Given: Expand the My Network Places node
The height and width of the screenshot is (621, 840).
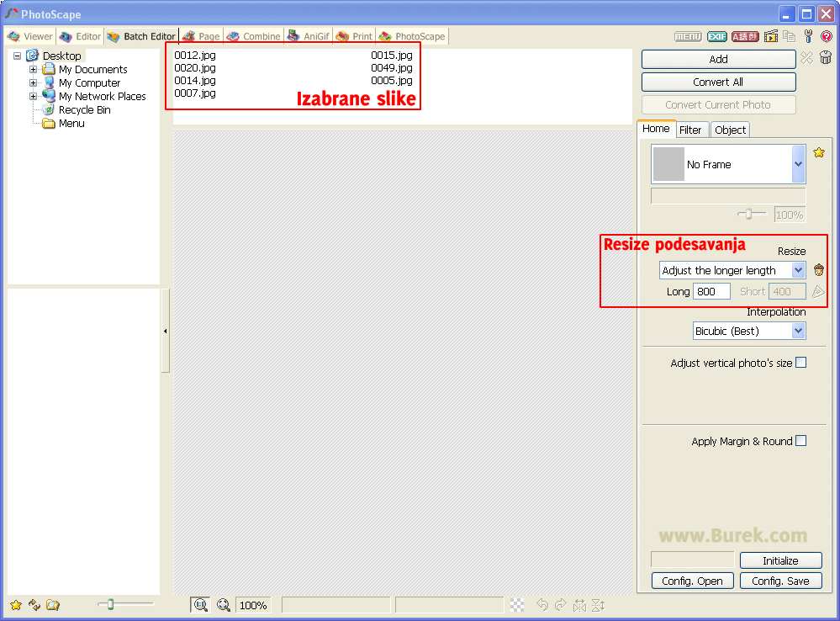Looking at the screenshot, I should point(34,96).
